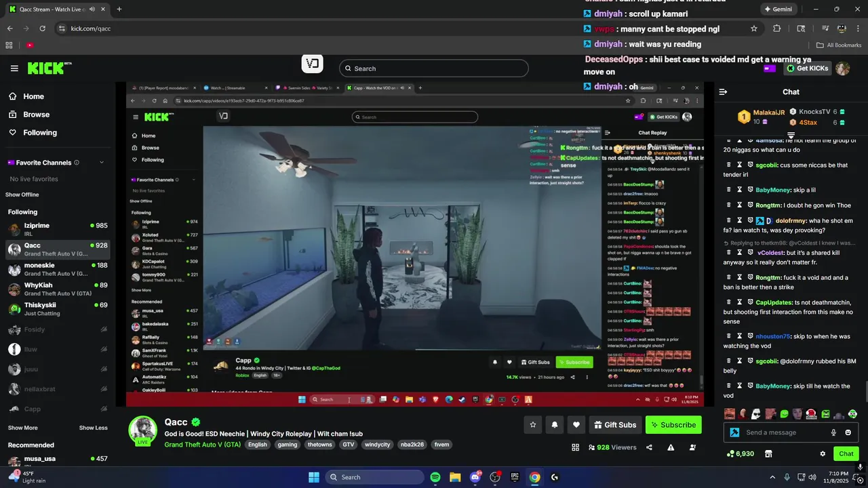This screenshot has width=868, height=488.
Task: Click the Gift Subs button
Action: coord(615,425)
